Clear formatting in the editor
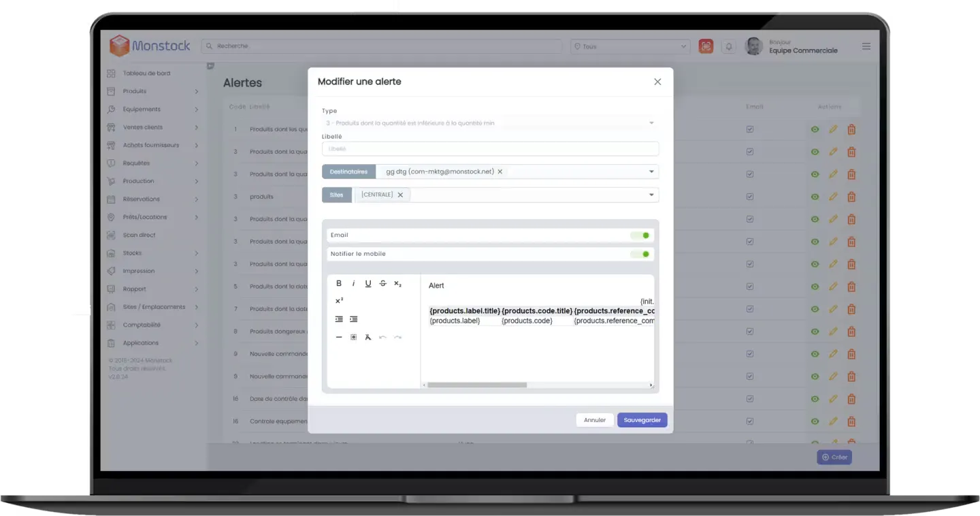This screenshot has width=980, height=516. coord(368,338)
